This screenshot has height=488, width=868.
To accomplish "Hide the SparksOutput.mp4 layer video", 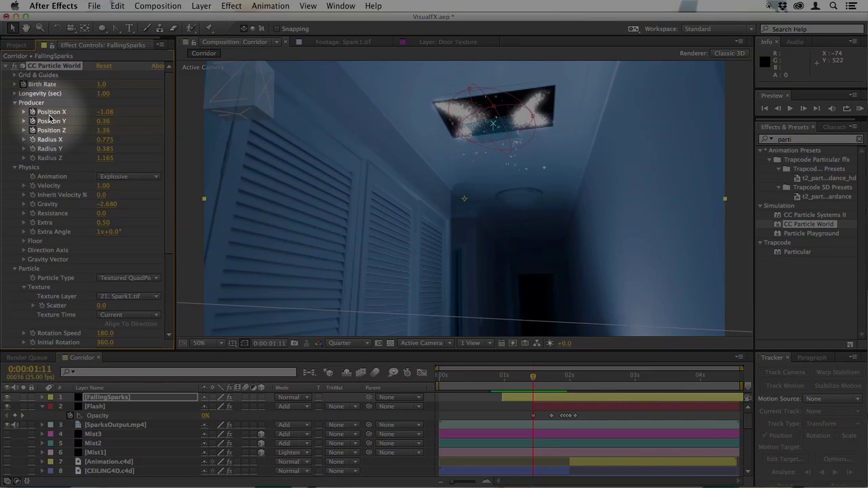I will [x=7, y=425].
